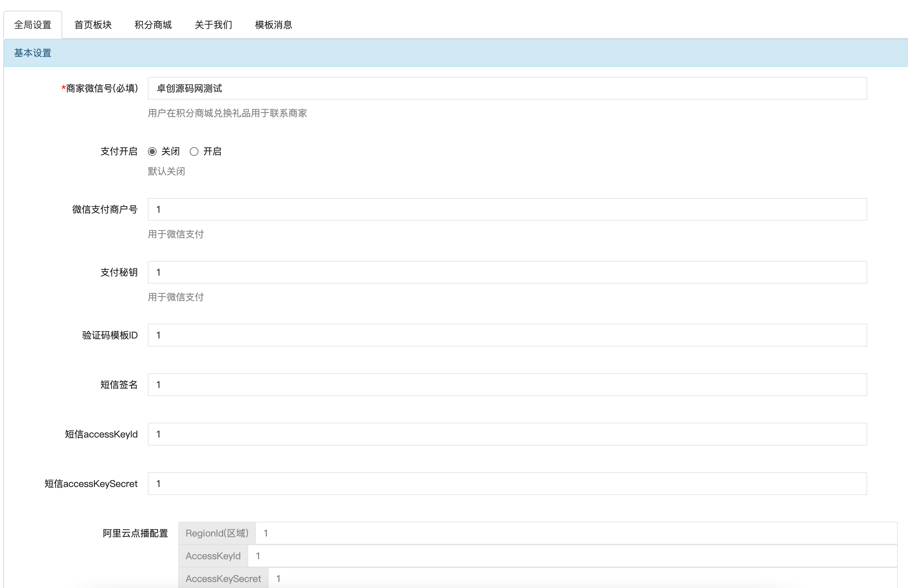Click the 短信签名 label

click(119, 385)
